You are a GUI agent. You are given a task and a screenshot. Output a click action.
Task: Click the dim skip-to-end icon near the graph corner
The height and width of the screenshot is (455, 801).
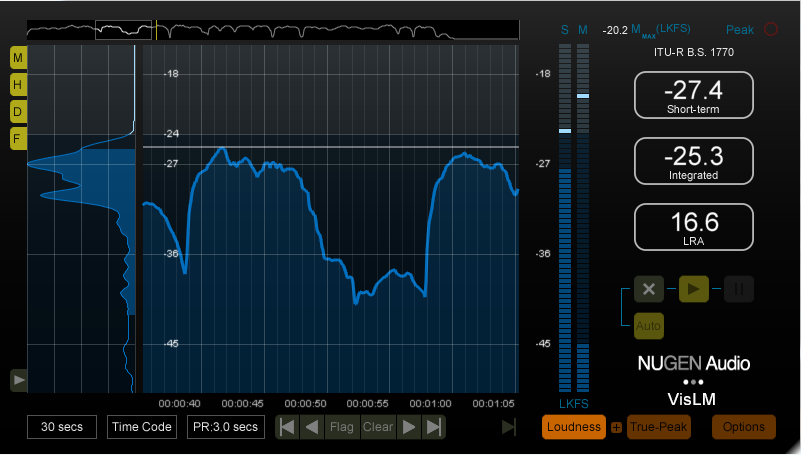pos(509,427)
